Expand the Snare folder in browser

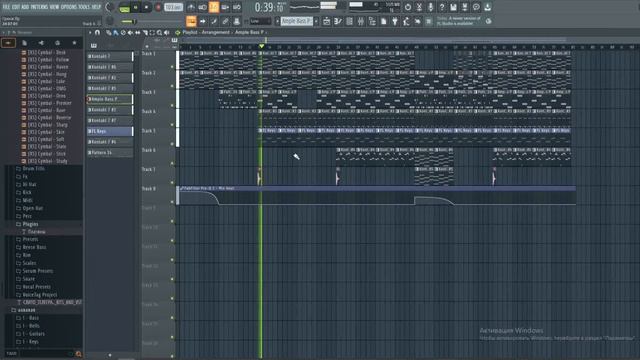(29, 279)
